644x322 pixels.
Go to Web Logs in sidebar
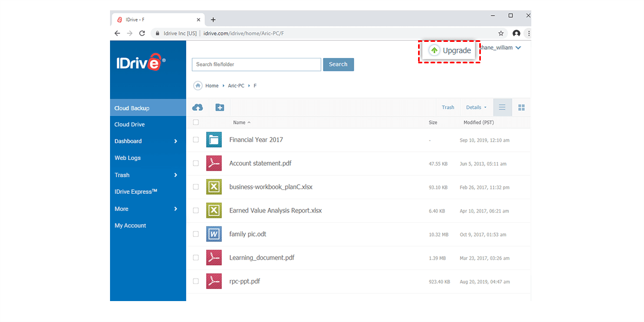click(127, 158)
